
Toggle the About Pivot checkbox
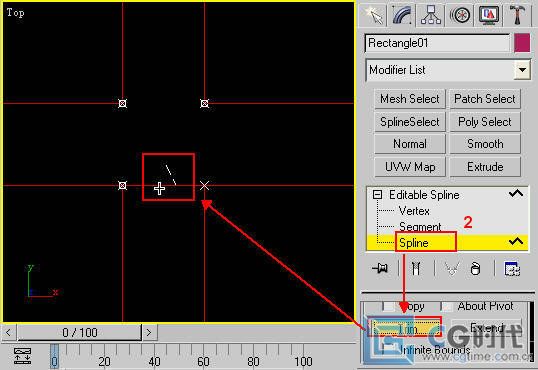tap(446, 306)
